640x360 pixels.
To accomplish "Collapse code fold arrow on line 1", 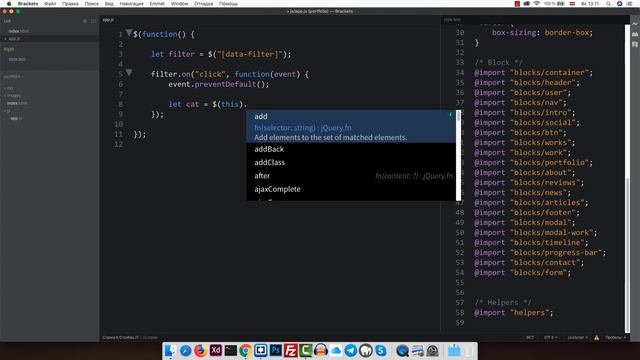I will [x=129, y=33].
